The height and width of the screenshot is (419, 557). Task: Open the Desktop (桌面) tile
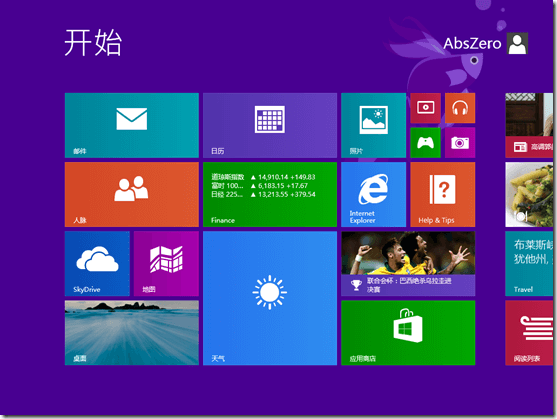coord(131,332)
